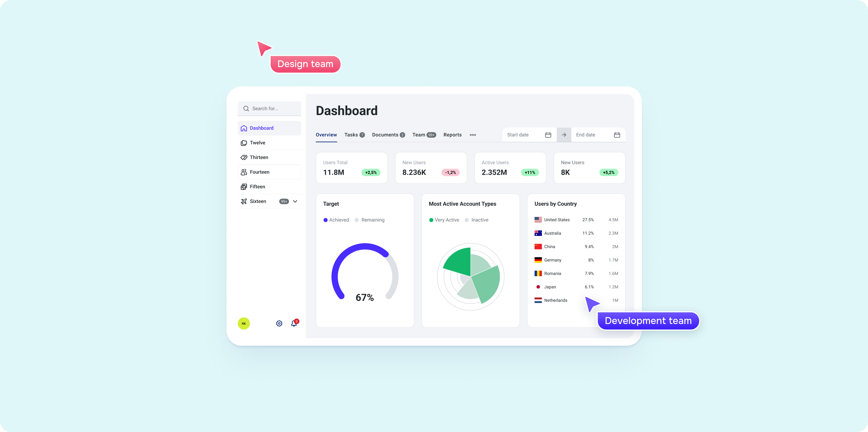
Task: Toggle the Very Active legend filter
Action: pos(443,220)
